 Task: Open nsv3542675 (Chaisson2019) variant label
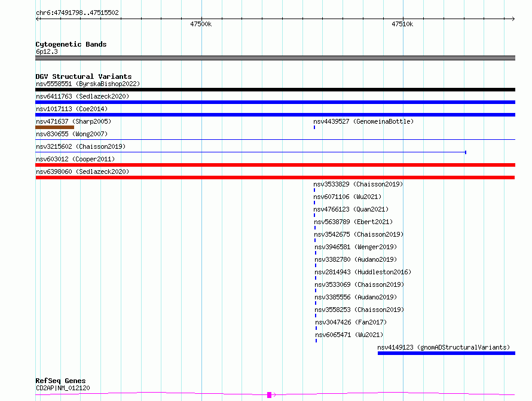tap(359, 234)
